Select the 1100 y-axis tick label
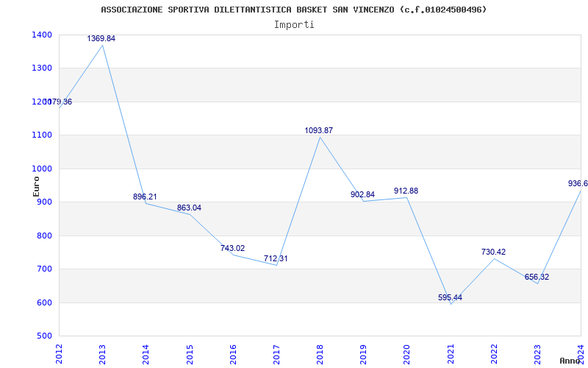Screen dimensions: 588x368 pos(42,135)
